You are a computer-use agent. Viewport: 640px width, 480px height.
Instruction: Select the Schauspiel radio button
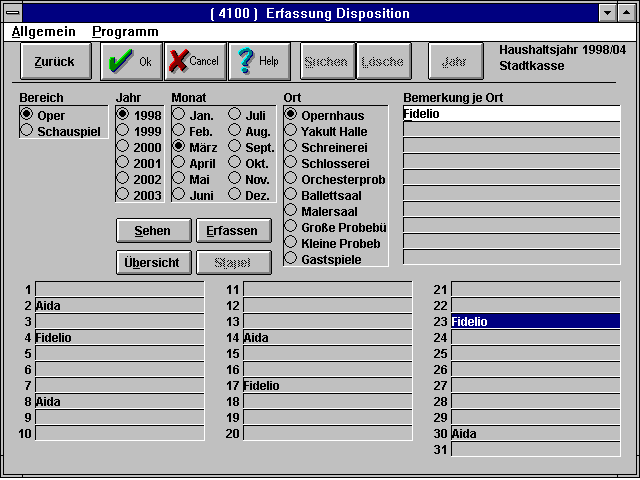point(27,131)
